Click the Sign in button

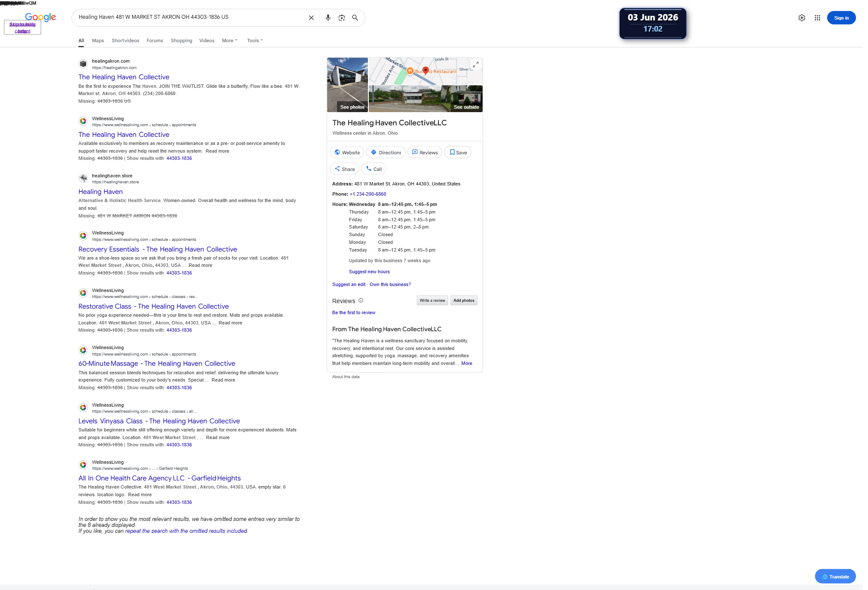(841, 18)
